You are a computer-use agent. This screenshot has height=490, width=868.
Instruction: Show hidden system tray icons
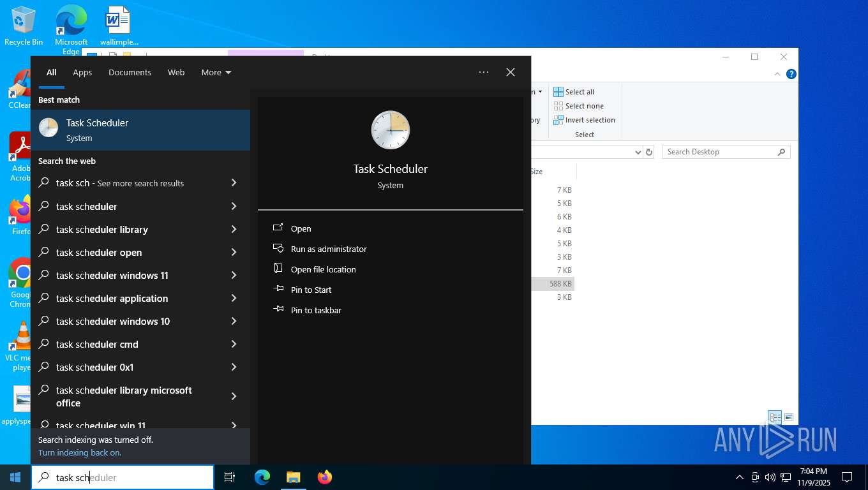pyautogui.click(x=740, y=477)
